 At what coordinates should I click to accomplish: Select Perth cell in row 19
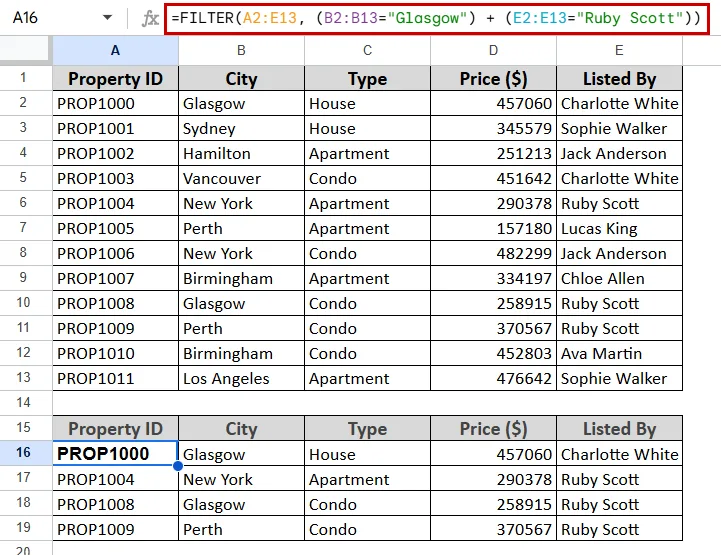click(241, 529)
